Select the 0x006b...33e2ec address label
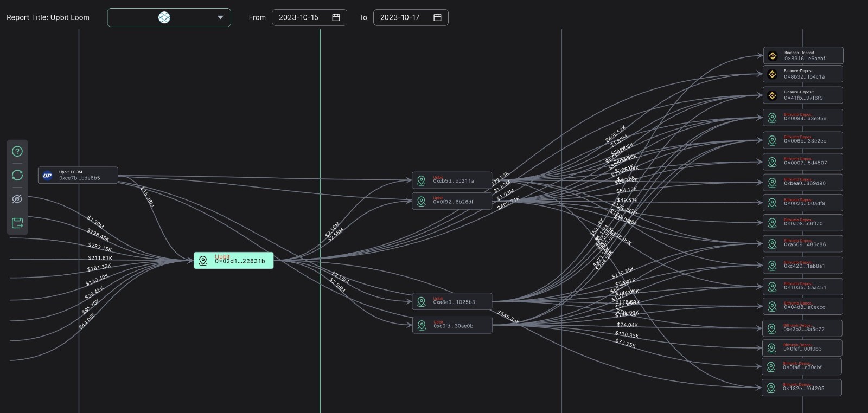 [x=805, y=141]
